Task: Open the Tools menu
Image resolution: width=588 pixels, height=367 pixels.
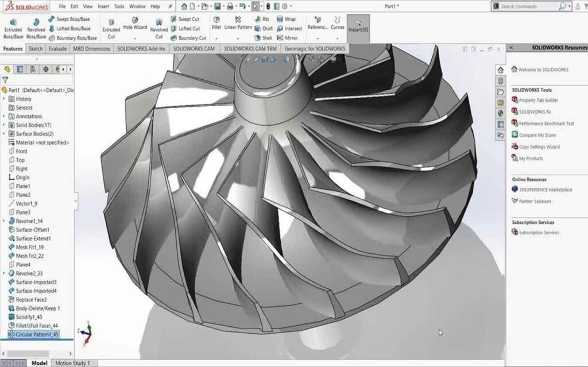Action: tap(119, 6)
